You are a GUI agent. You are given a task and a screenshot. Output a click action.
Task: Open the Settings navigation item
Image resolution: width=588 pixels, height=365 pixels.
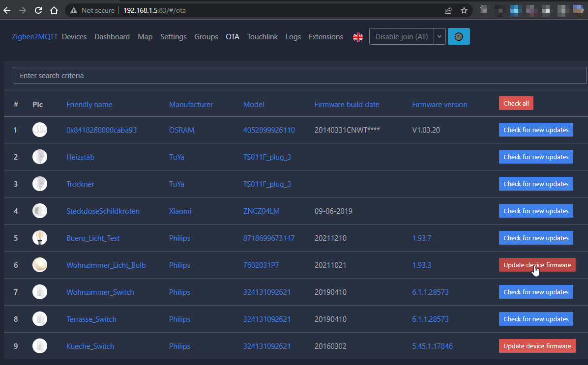coord(173,37)
